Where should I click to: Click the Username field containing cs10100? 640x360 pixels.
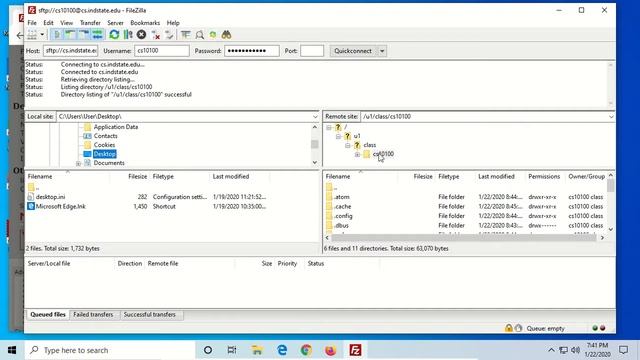point(162,51)
